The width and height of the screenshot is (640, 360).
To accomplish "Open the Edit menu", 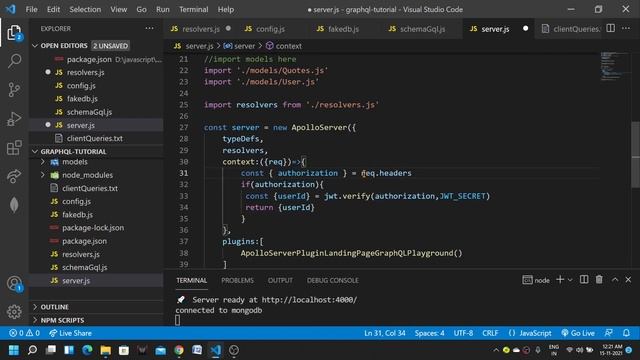I will coord(53,9).
